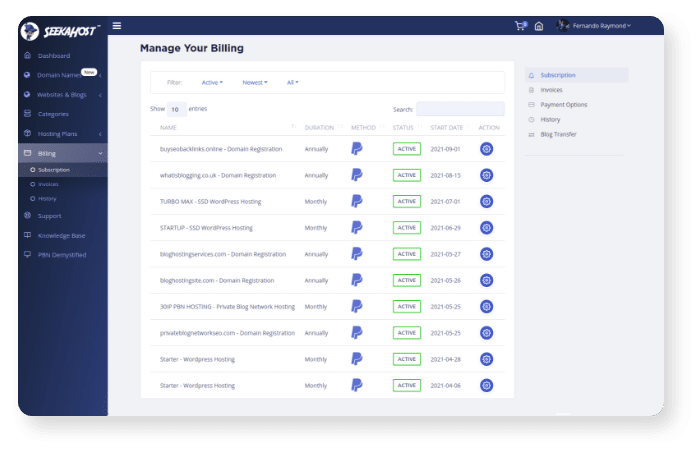700x454 pixels.
Task: Expand Hosting Plans sidebar section
Action: [62, 134]
